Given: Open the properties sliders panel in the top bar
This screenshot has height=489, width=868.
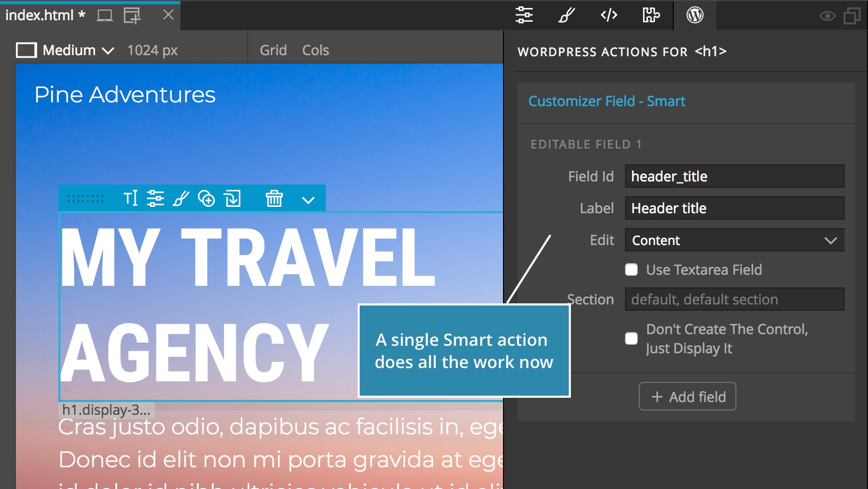Looking at the screenshot, I should coord(524,15).
